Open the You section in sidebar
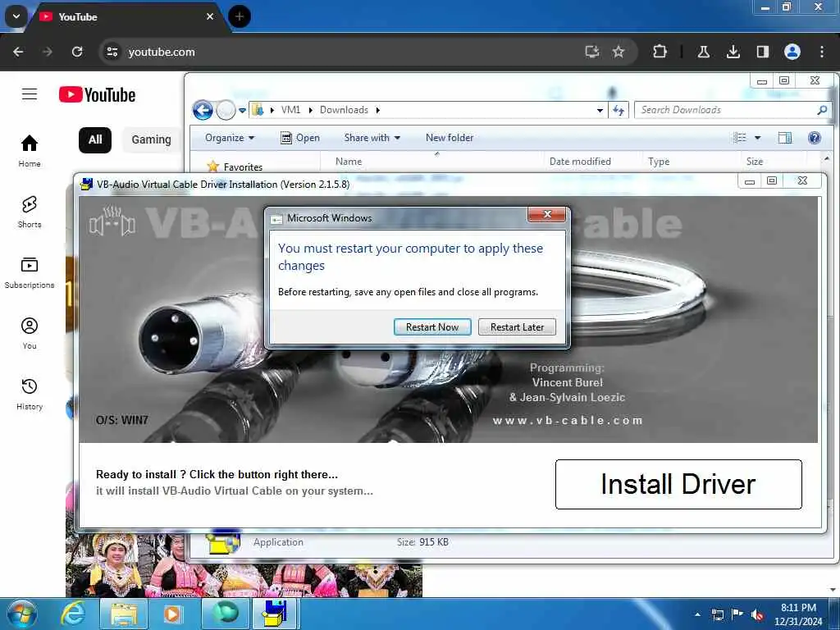 [30, 333]
